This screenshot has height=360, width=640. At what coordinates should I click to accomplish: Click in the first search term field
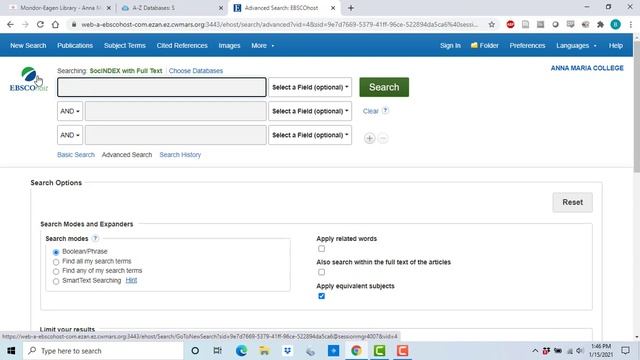point(162,87)
